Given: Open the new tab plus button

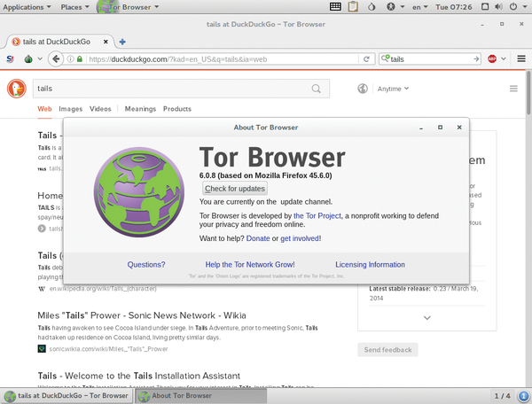Looking at the screenshot, I should (122, 42).
